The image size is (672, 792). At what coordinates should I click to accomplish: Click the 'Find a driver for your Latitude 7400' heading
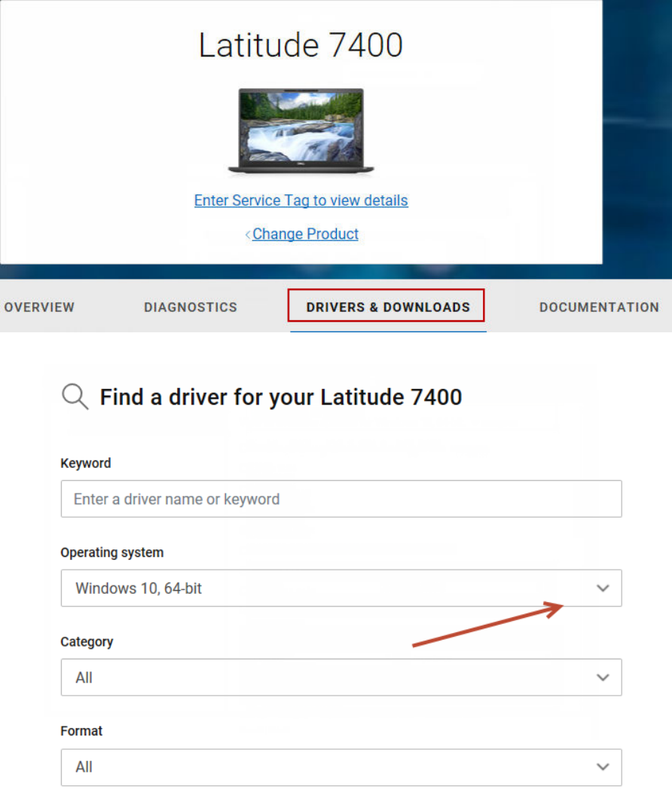tap(281, 397)
